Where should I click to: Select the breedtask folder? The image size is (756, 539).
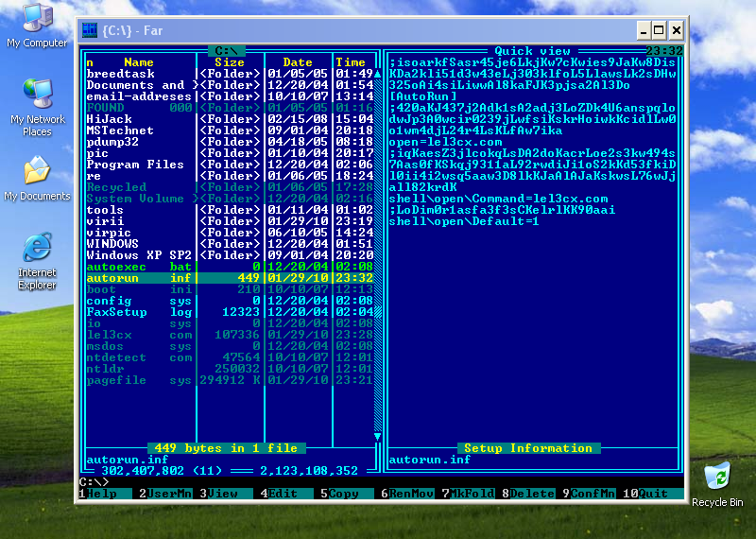(x=230, y=74)
